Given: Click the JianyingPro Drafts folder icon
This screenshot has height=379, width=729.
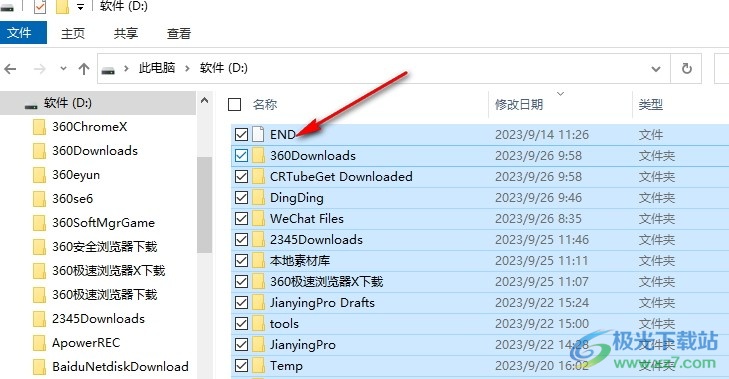Looking at the screenshot, I should pos(258,303).
